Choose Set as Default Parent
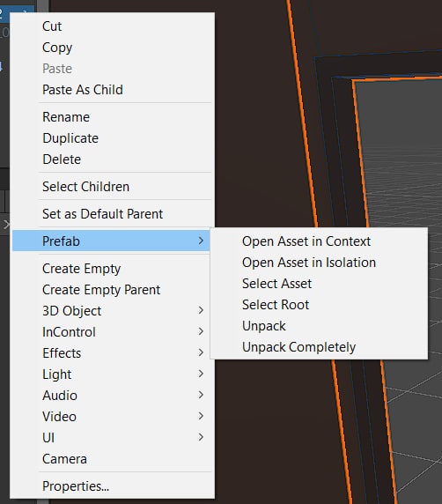 point(112,214)
